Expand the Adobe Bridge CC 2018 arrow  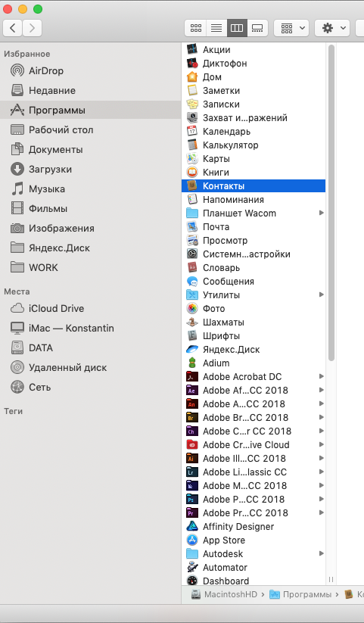(x=321, y=417)
